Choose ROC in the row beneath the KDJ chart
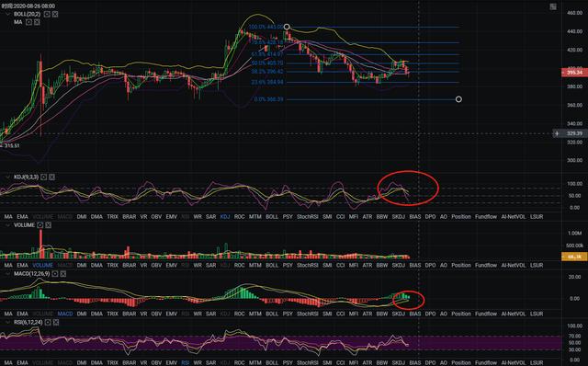The height and width of the screenshot is (366, 588). pyautogui.click(x=239, y=217)
